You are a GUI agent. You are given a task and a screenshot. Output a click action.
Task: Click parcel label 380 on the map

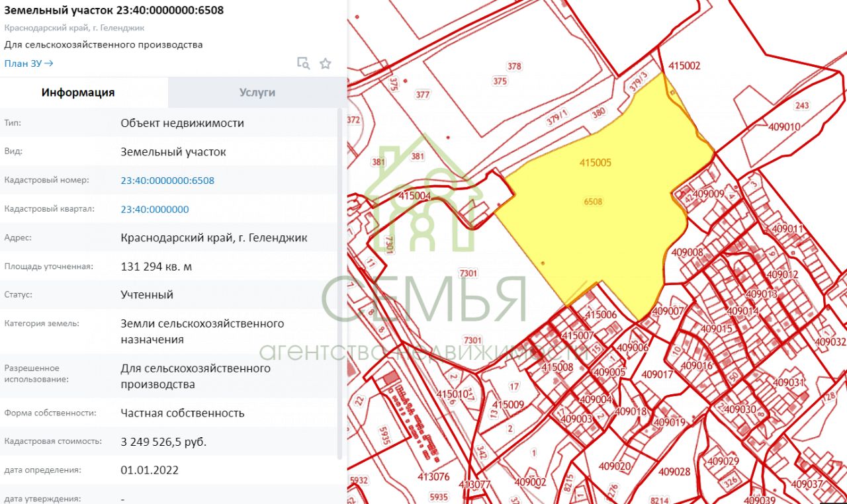[598, 113]
